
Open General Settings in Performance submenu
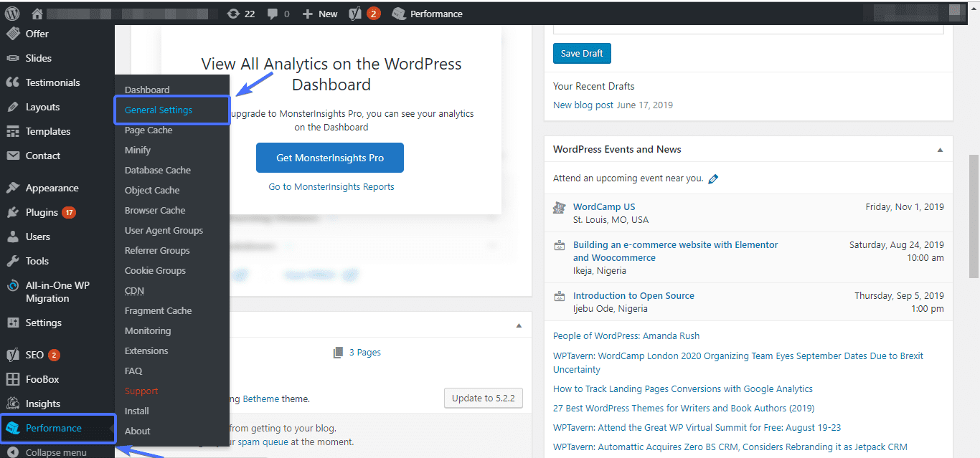point(159,110)
